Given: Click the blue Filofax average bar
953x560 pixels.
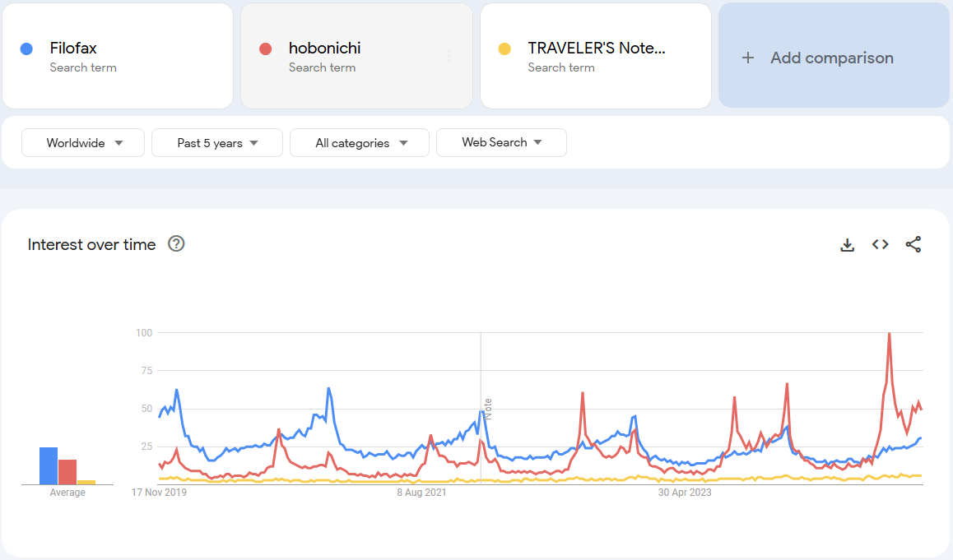Looking at the screenshot, I should (x=49, y=466).
